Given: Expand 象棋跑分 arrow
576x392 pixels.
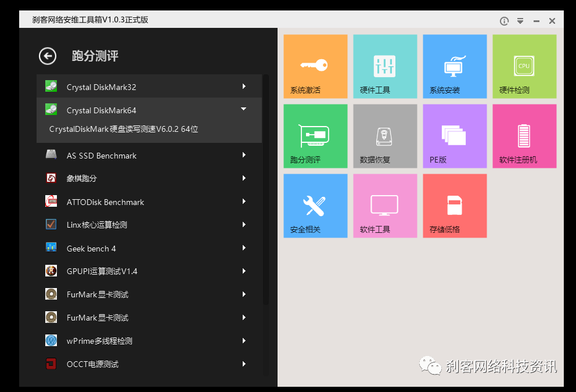Looking at the screenshot, I should click(x=244, y=178).
